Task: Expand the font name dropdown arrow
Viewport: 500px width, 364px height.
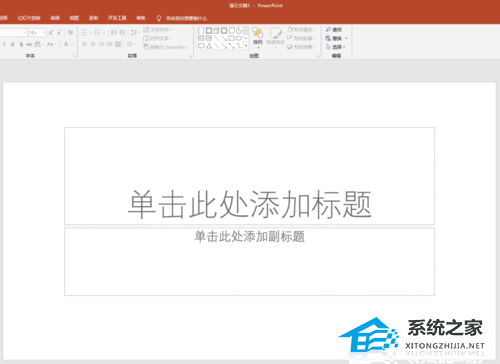Action: pos(24,33)
